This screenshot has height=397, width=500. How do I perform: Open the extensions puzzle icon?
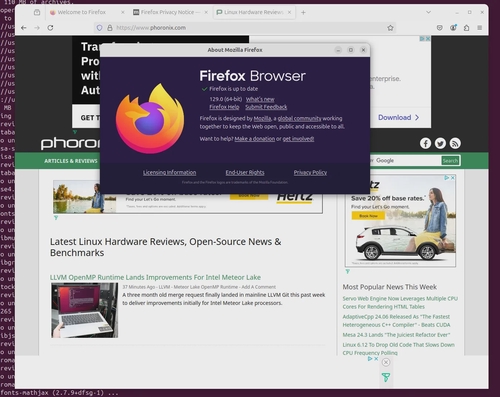point(466,28)
